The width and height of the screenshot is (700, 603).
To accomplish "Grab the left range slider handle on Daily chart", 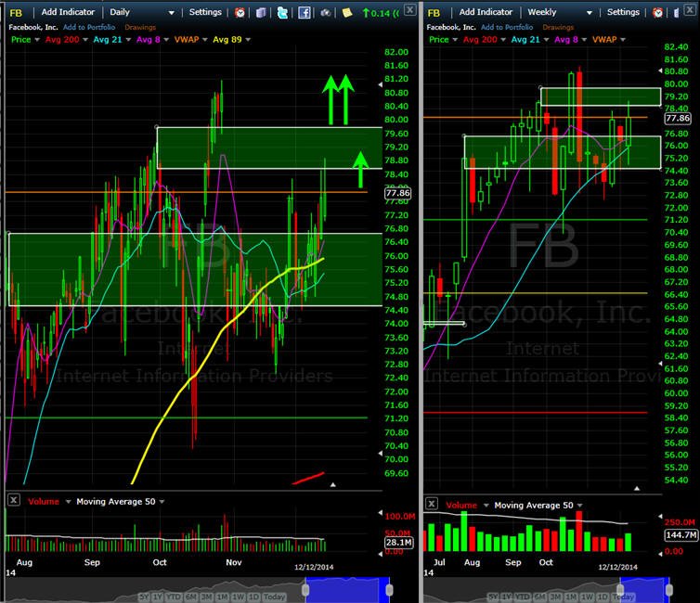I will 305,590.
